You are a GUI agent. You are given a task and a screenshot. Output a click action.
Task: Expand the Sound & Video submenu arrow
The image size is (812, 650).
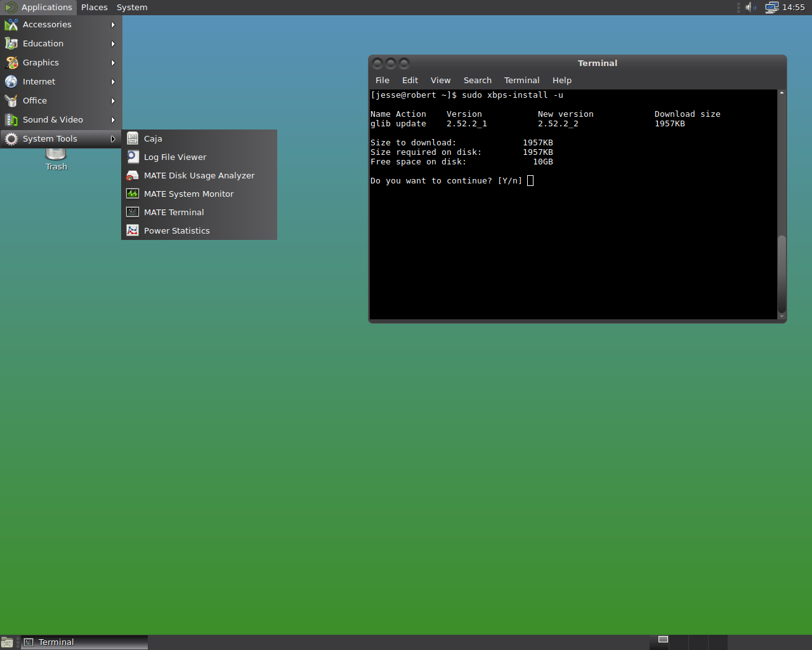point(113,119)
